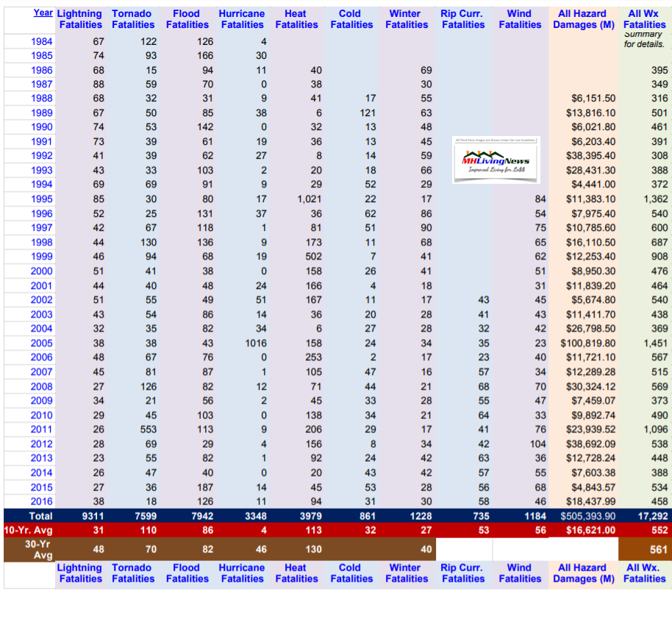The width and height of the screenshot is (672, 619).
Task: Open the top Rip Curr. Fatalities header link
Action: pyautogui.click(x=462, y=19)
